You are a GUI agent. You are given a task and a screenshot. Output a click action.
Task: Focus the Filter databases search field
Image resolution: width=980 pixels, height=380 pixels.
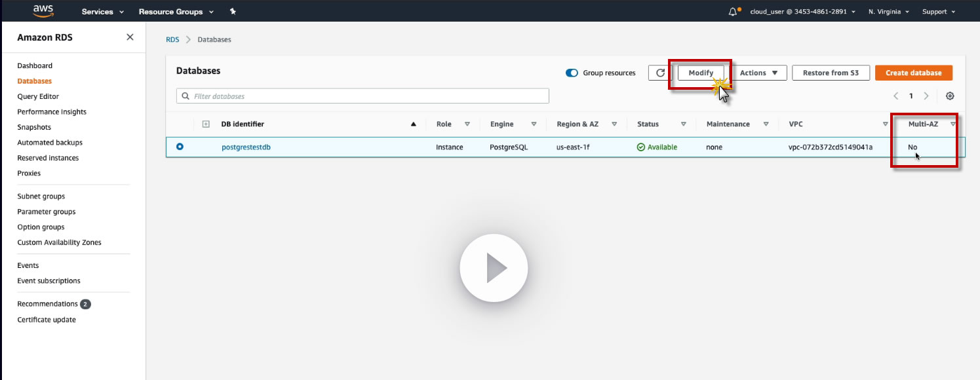(363, 96)
